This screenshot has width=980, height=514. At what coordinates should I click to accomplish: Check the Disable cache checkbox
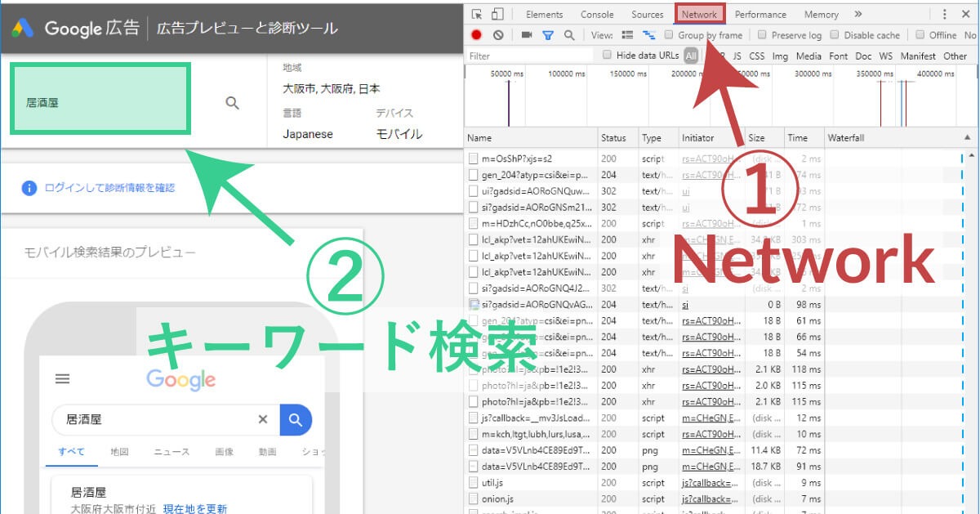coord(835,35)
